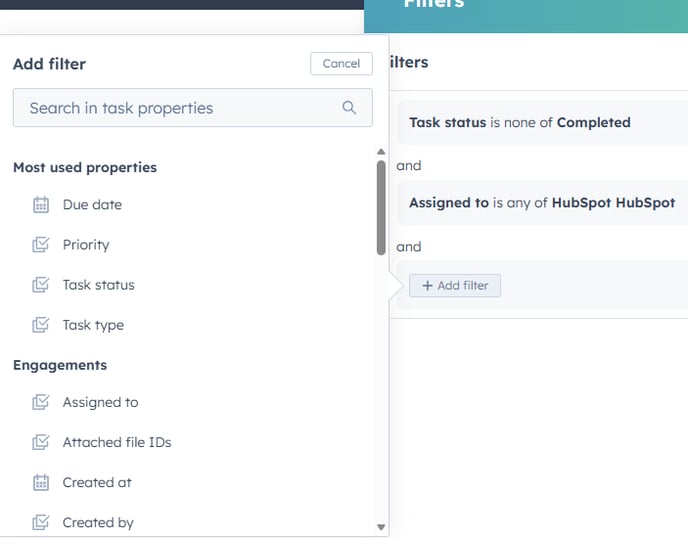Select the Due date property
The image size is (688, 538).
click(x=92, y=205)
